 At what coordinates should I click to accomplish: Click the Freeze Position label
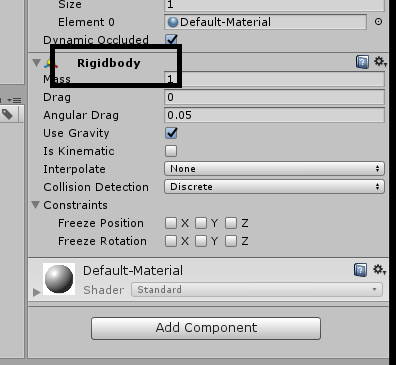(x=101, y=223)
